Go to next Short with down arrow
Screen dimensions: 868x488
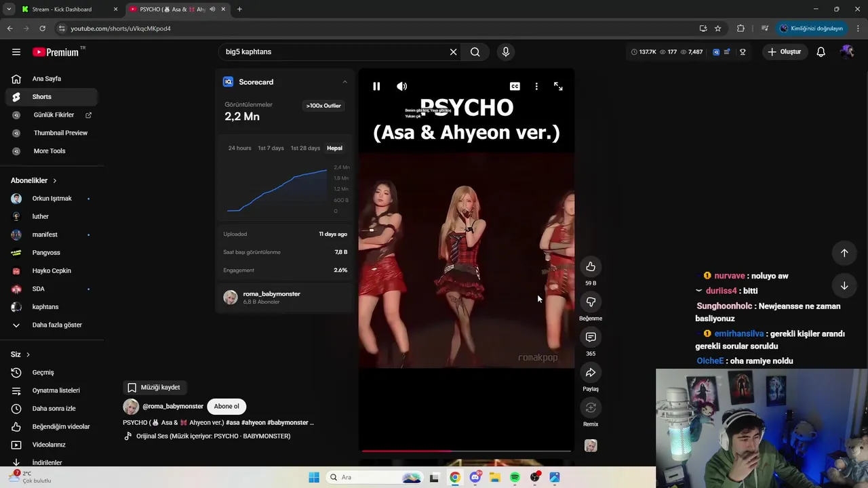click(844, 285)
